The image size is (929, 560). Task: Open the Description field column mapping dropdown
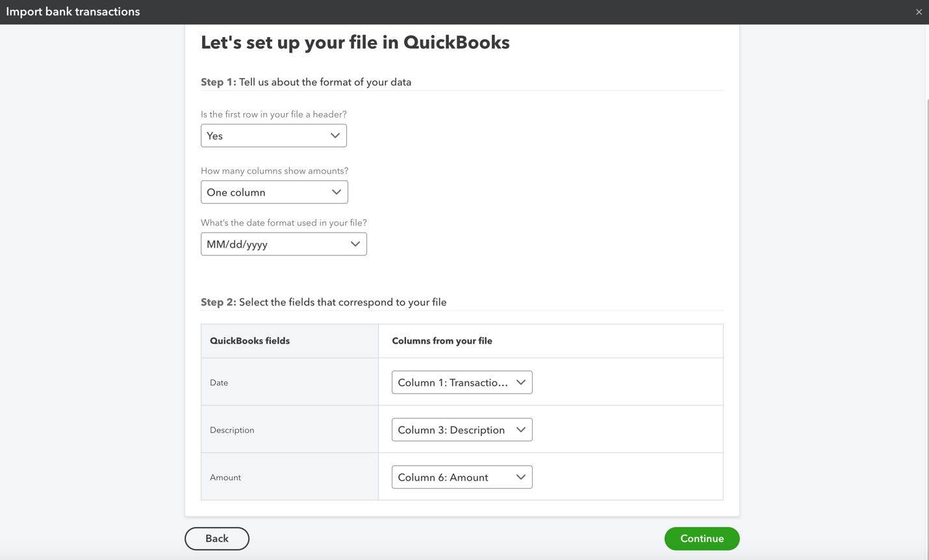coord(461,429)
